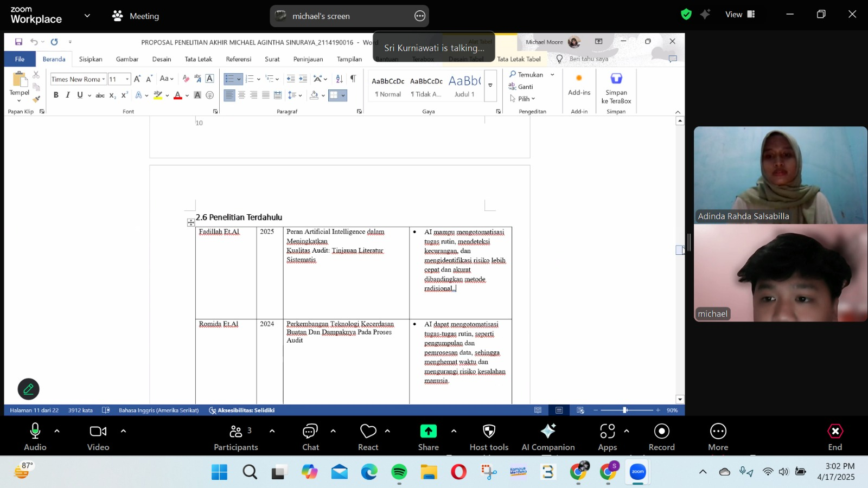Expand audio options arrow in Zoom
The height and width of the screenshot is (488, 868).
57,431
